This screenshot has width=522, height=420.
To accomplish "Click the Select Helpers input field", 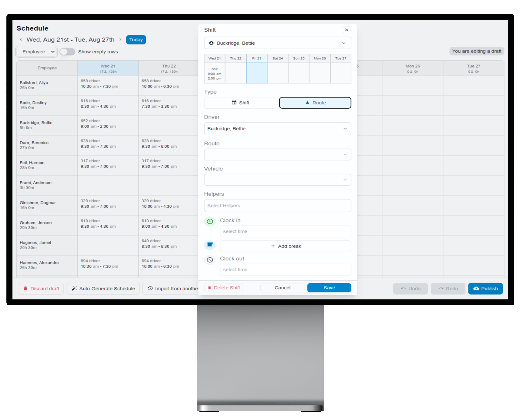I will point(277,206).
